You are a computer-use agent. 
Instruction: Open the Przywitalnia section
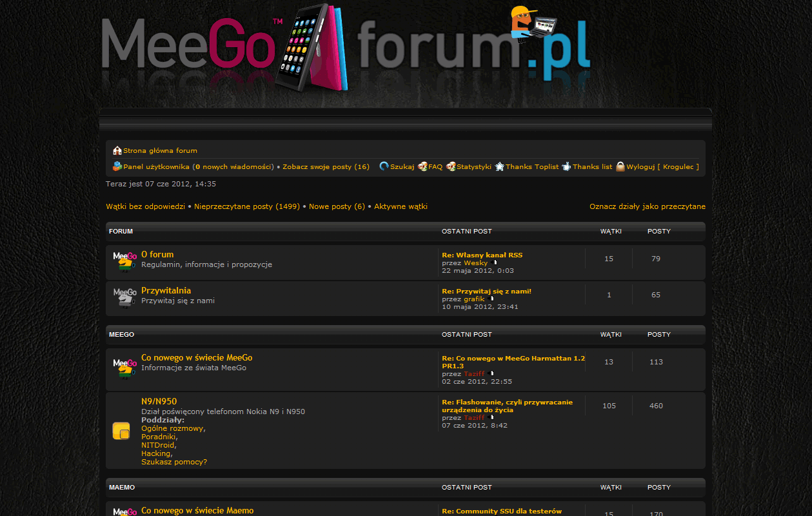[x=166, y=290]
